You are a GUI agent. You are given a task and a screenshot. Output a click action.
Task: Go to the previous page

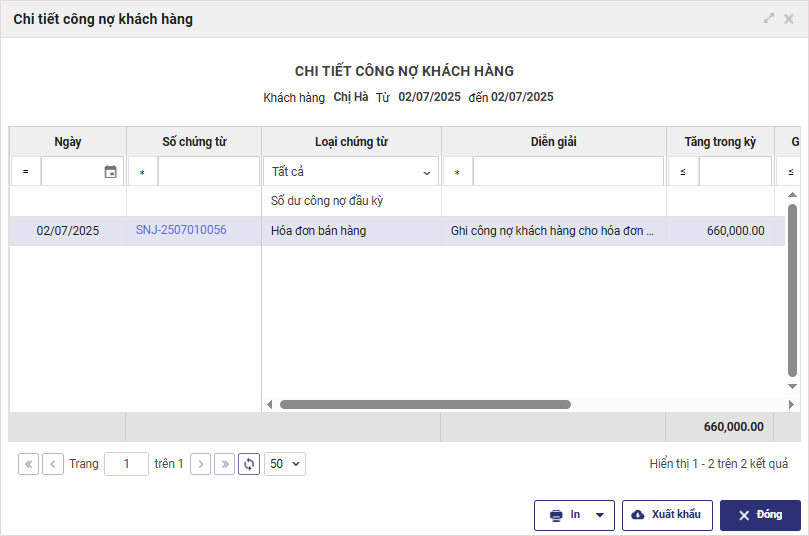[x=53, y=464]
